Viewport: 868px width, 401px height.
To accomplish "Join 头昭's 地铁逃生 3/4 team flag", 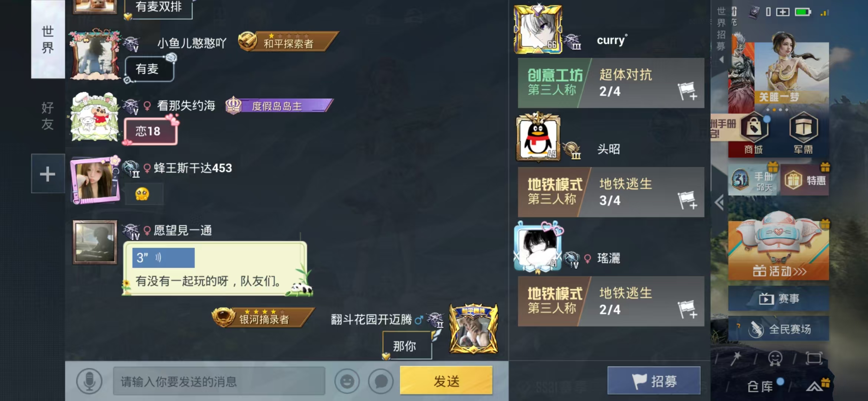I will click(x=687, y=200).
